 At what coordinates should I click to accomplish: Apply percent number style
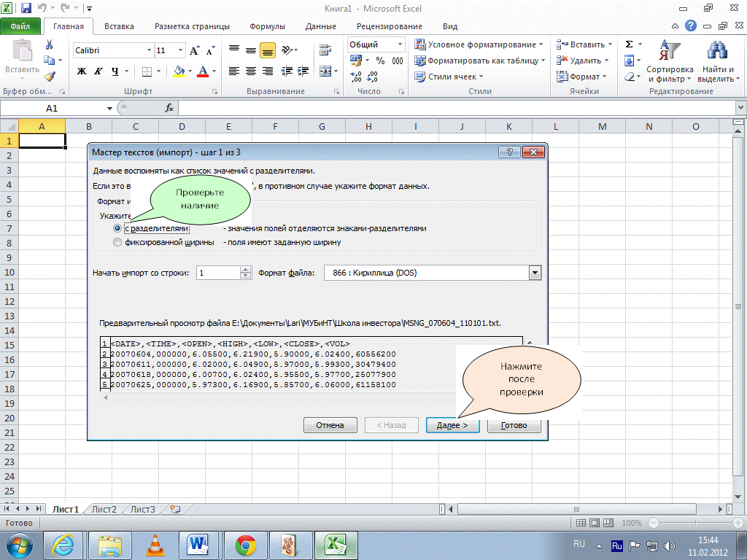(380, 61)
